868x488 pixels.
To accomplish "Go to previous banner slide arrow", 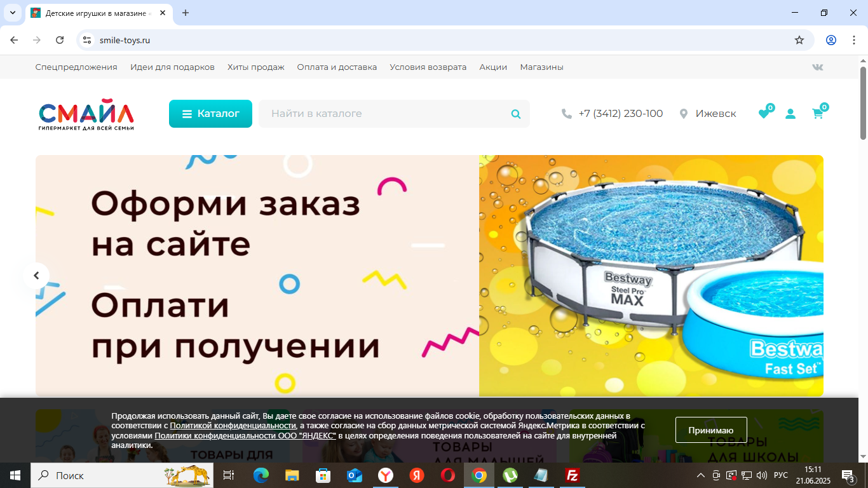I will [36, 275].
